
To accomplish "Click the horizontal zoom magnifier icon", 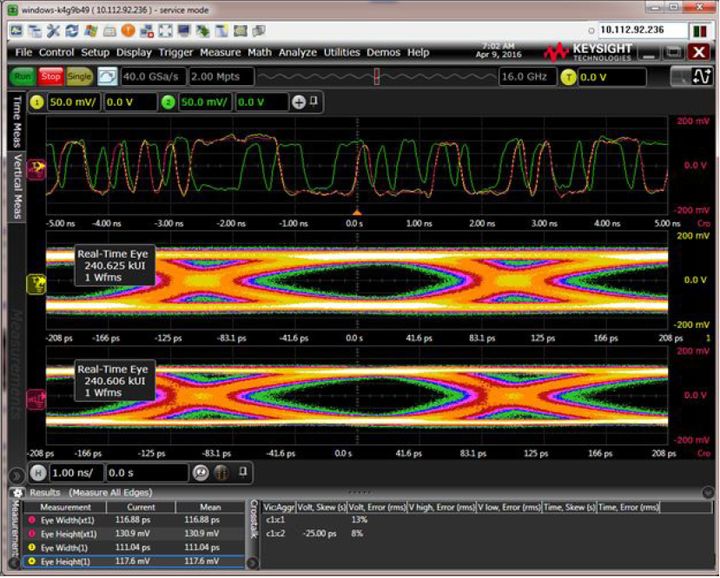I will point(201,472).
